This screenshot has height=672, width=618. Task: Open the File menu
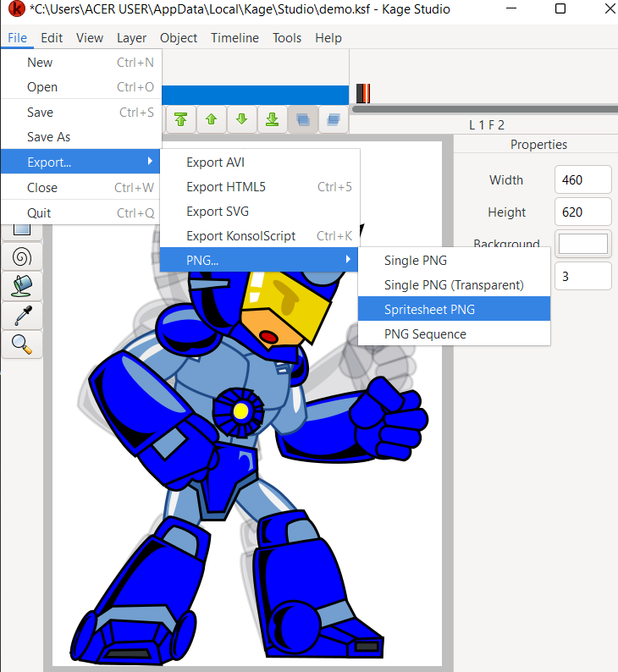(17, 38)
